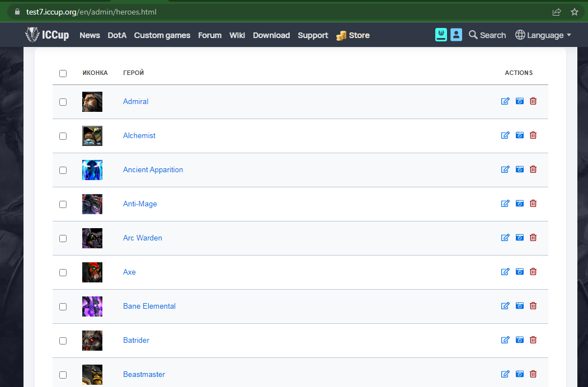Open the Wiki section
Screen dimensions: 588x387
[x=237, y=35]
